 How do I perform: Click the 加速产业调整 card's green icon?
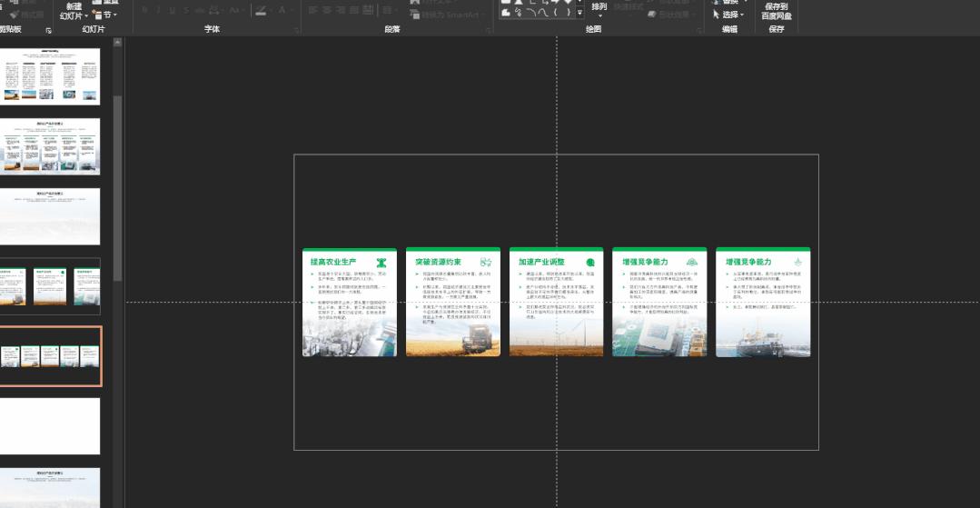[x=590, y=262]
